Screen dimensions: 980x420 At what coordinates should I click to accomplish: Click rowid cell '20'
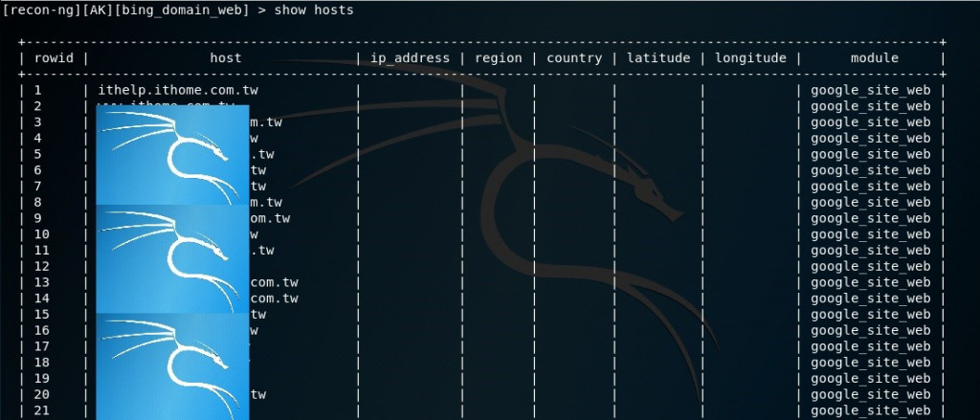tap(42, 394)
